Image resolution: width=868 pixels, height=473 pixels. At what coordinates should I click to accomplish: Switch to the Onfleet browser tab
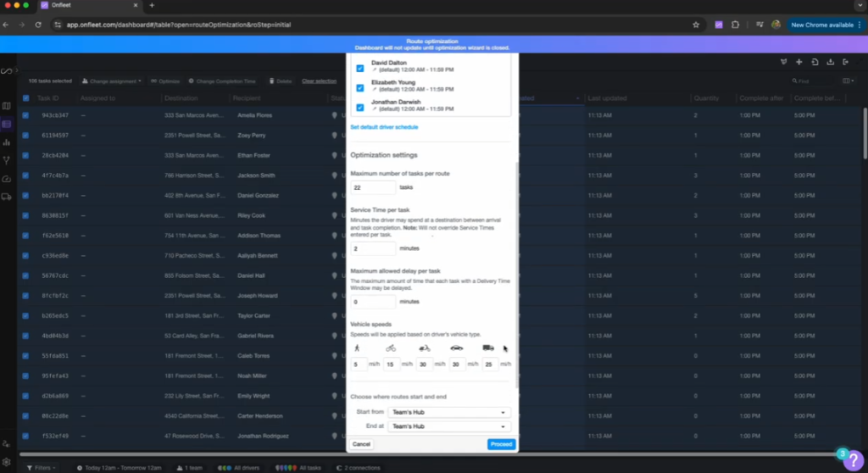click(88, 5)
